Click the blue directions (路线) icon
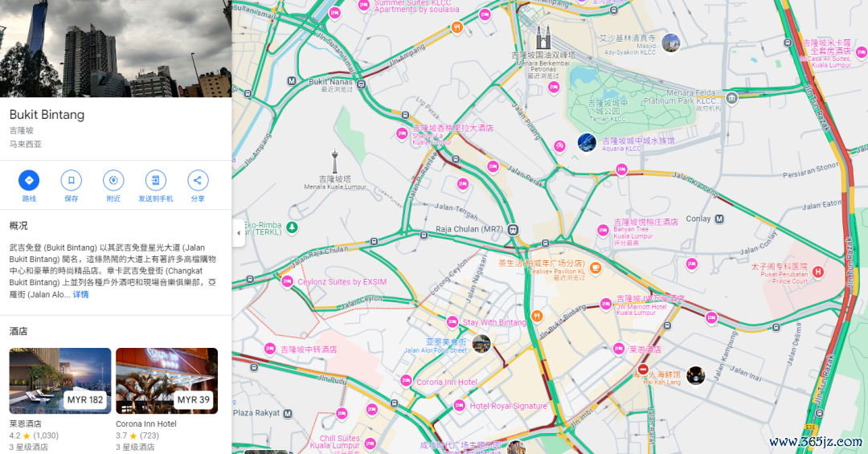Viewport: 868px width, 454px height. pyautogui.click(x=29, y=181)
